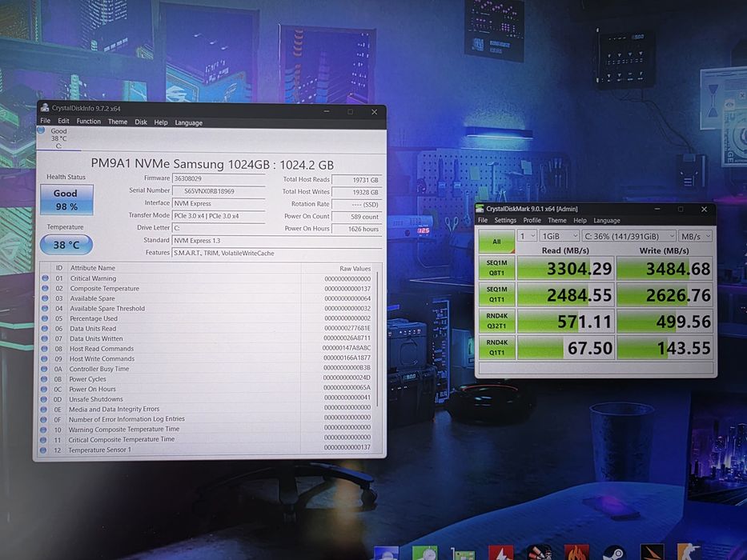Click the drive title PM9A1 NVMe Samsung 1024GB

[x=212, y=164]
